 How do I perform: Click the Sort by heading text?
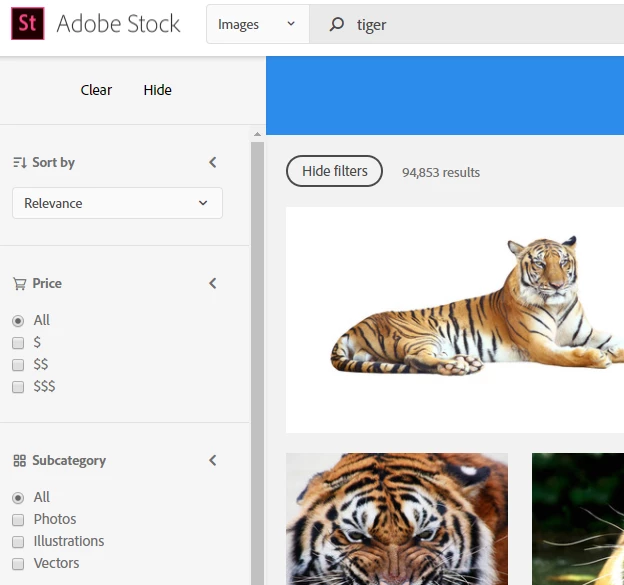coord(53,162)
